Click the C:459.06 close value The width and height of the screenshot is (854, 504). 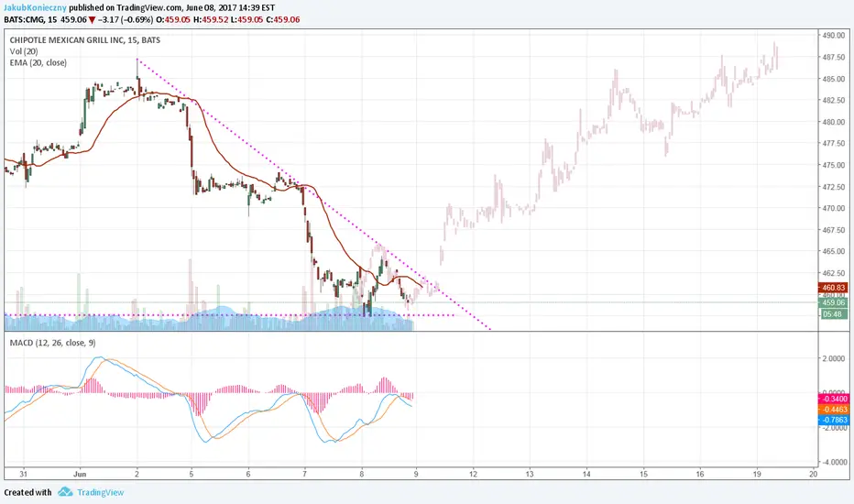[x=282, y=19]
